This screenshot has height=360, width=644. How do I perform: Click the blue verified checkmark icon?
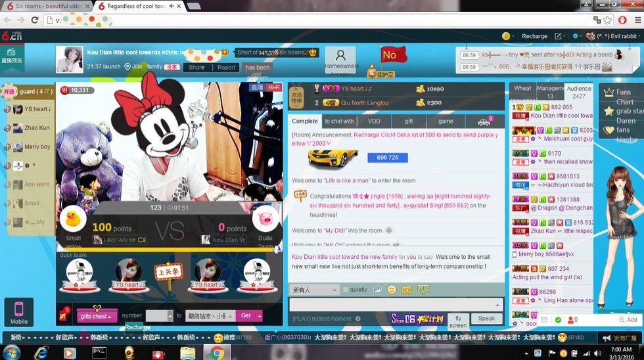575,36
